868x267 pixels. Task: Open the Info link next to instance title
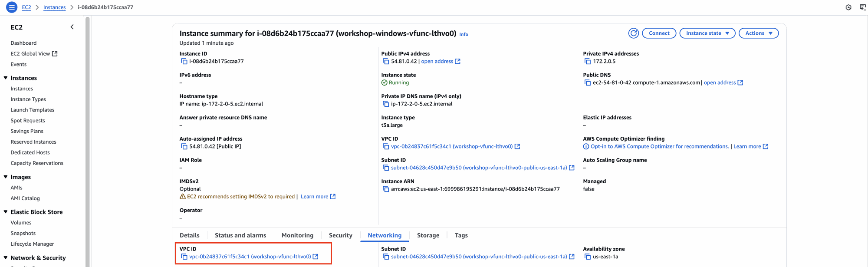(464, 34)
